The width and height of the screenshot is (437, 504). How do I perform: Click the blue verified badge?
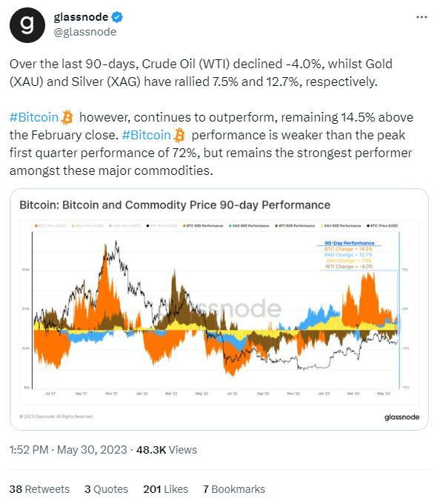click(x=117, y=17)
